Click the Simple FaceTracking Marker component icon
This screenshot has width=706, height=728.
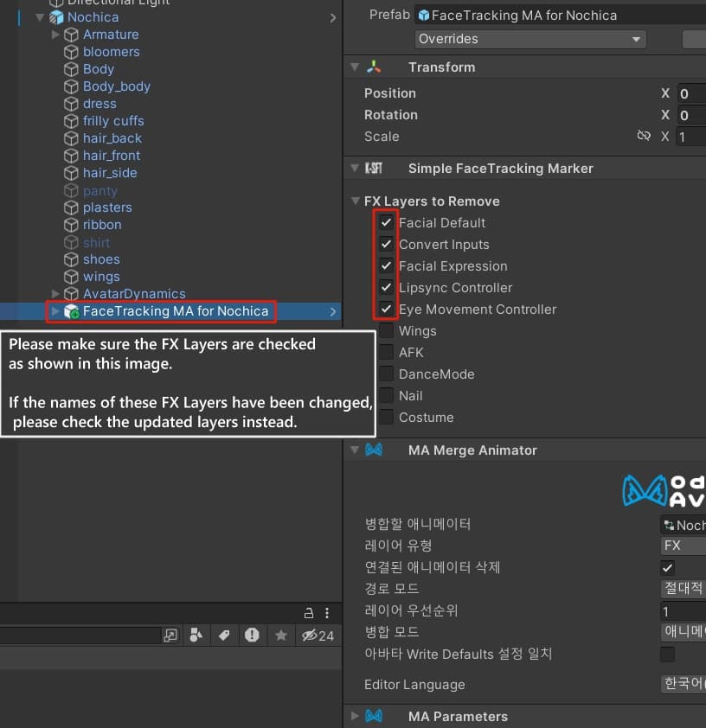[374, 168]
